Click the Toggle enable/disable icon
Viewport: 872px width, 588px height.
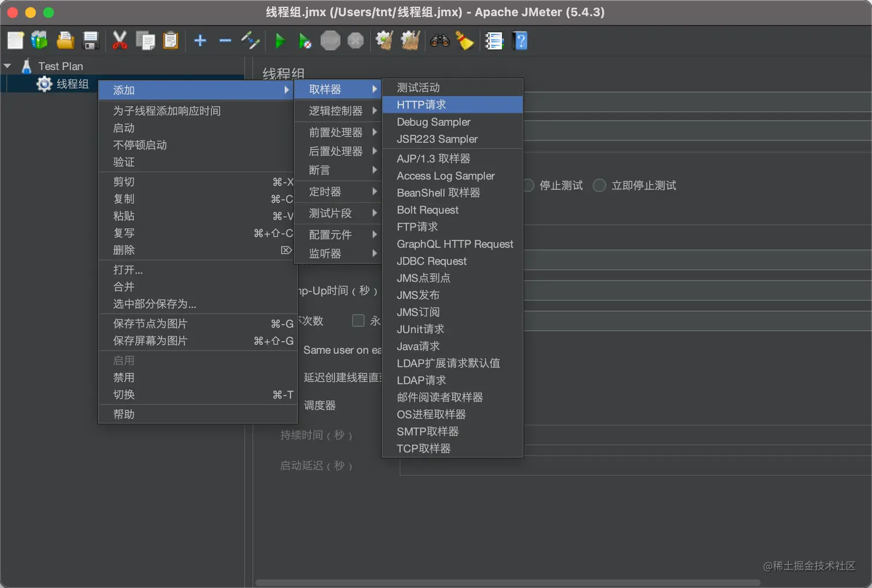point(250,40)
